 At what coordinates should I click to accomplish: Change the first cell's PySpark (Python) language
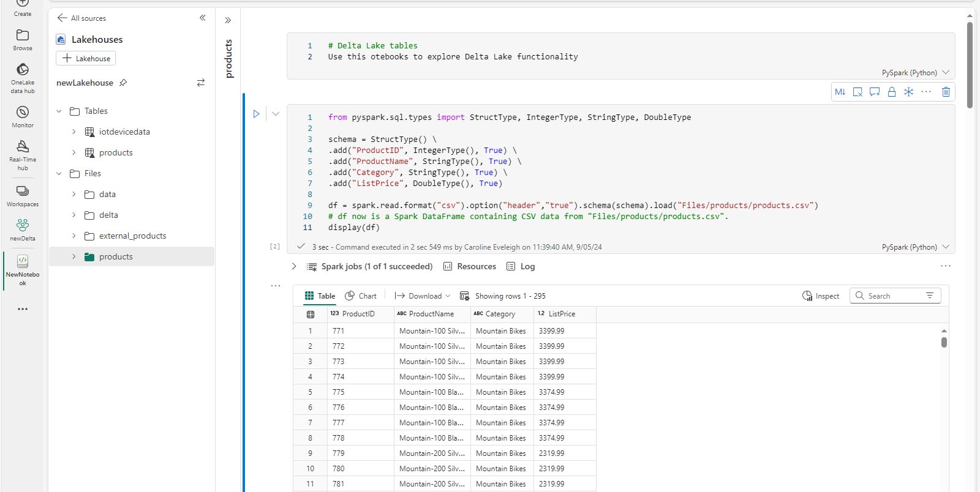[x=915, y=72]
